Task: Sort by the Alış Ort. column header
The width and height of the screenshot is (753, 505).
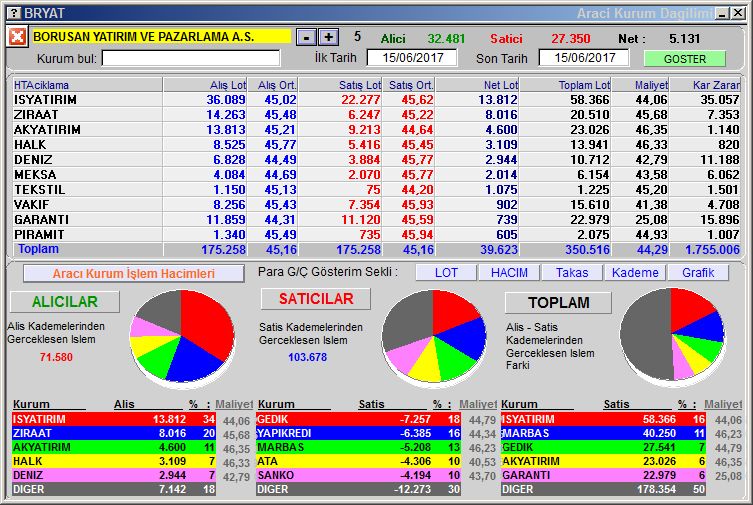Action: pos(273,85)
